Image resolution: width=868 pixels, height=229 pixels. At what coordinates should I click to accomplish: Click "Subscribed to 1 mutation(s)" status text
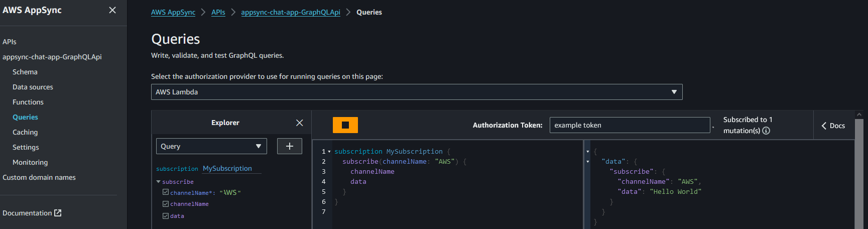[748, 125]
